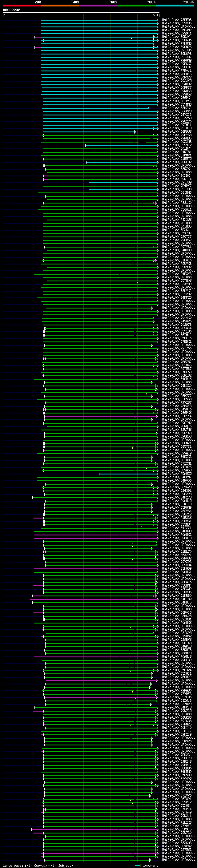This screenshot has width=197, height=868.
Task: Select the UniRef100_C3U1Y4 entry
Action: [176, 416]
